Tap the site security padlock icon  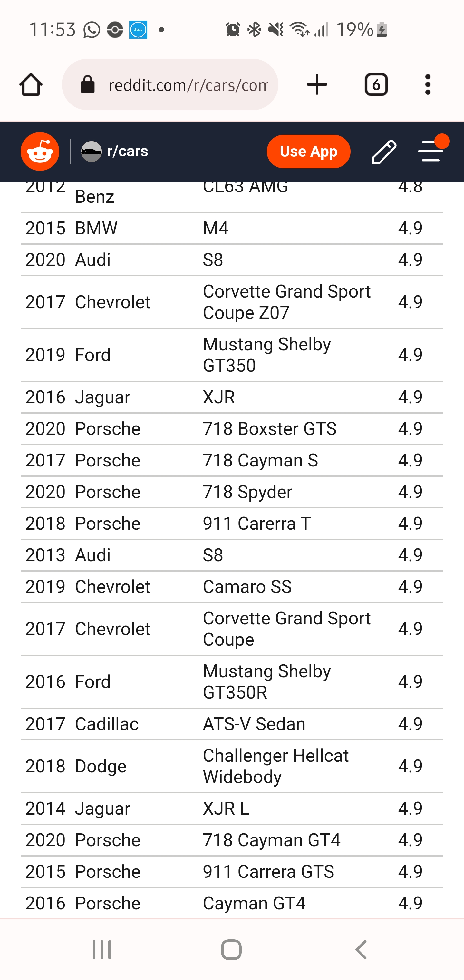pyautogui.click(x=87, y=84)
